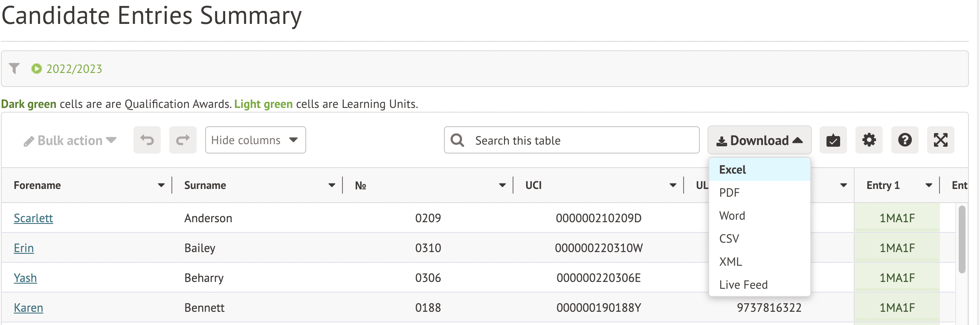Open the Hide columns dropdown
980x325 pixels.
coord(255,140)
